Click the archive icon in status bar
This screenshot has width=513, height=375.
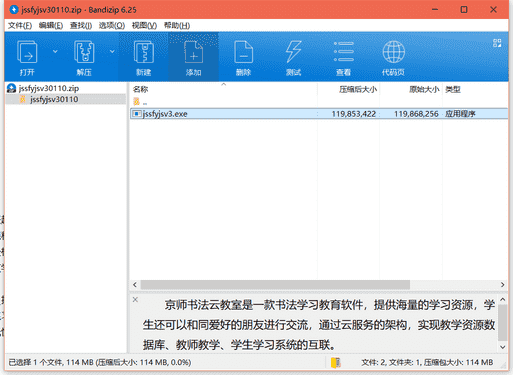click(336, 363)
